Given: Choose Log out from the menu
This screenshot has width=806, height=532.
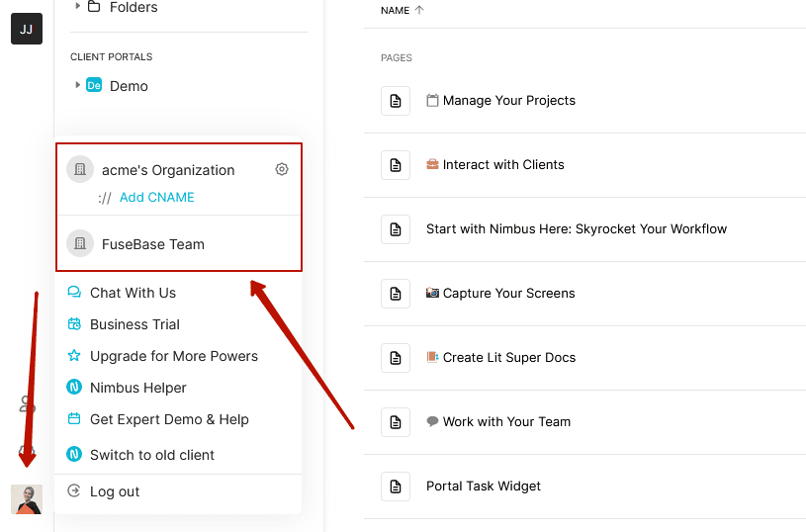Looking at the screenshot, I should point(115,491).
